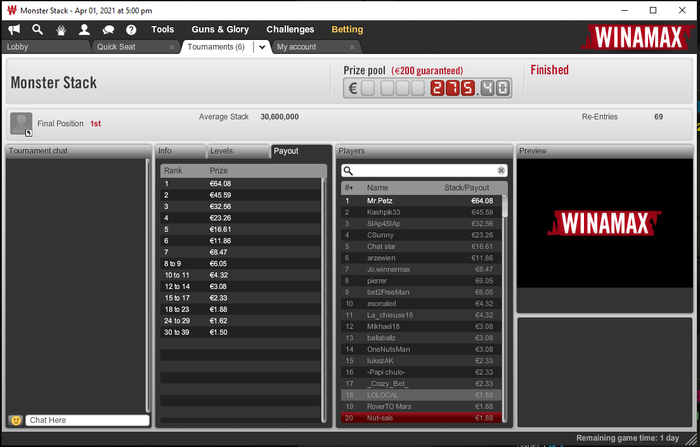Click the Rank column header

(173, 171)
